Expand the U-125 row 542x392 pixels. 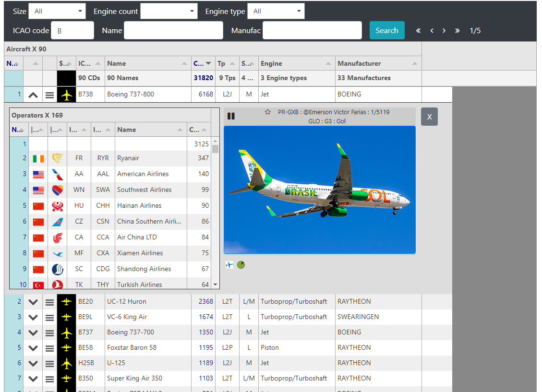tap(33, 364)
